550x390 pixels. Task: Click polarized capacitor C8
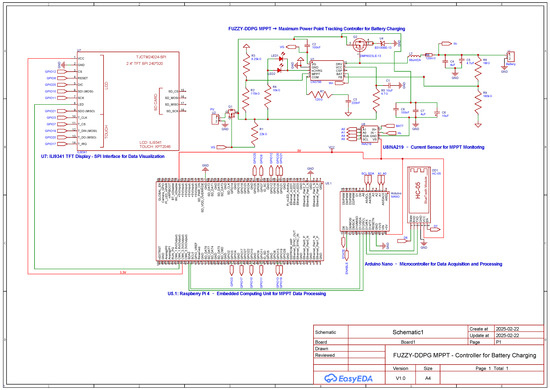(x=437, y=113)
